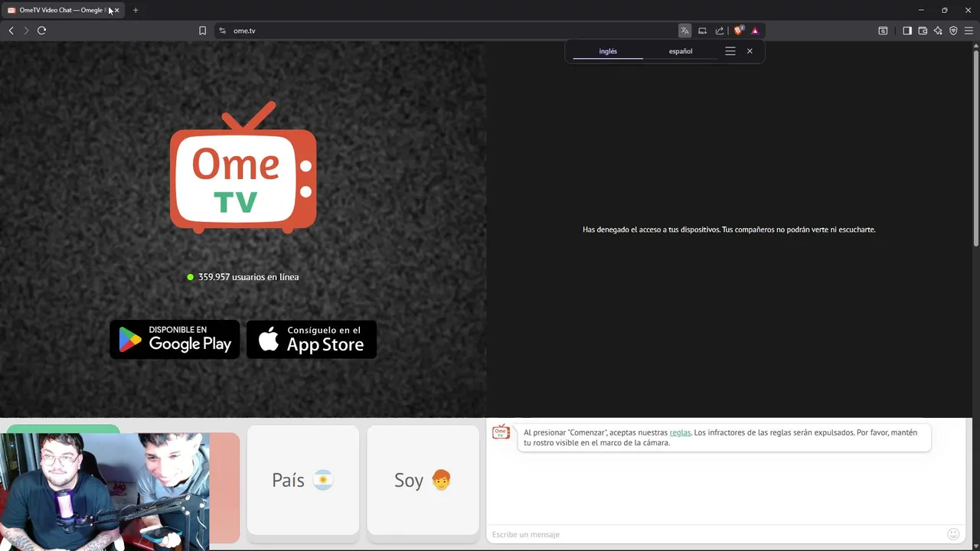
Task: Open Leo AI sparkle icon
Action: click(938, 31)
